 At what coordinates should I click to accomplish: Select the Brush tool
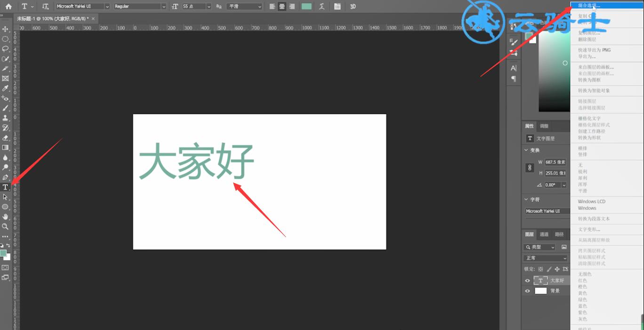point(6,108)
